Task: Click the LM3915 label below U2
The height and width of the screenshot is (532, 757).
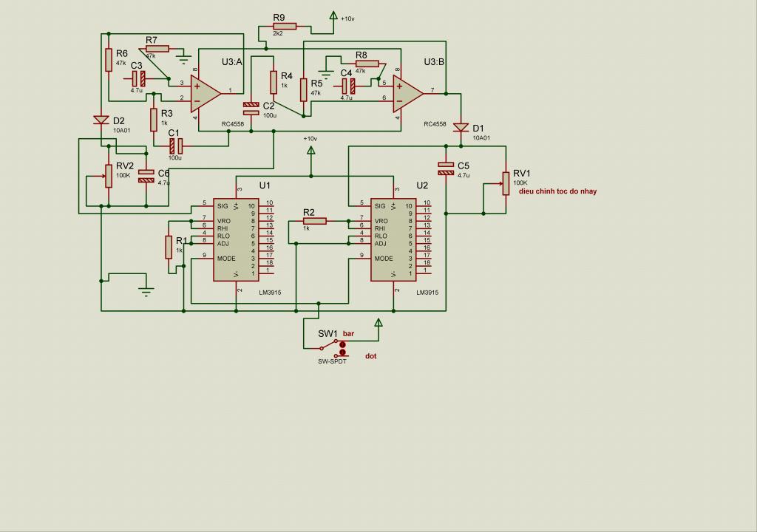Action: [428, 293]
